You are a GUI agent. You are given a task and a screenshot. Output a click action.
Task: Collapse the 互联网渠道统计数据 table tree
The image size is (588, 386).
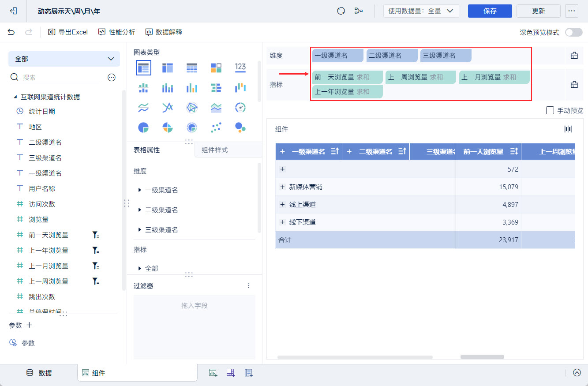[x=15, y=97]
